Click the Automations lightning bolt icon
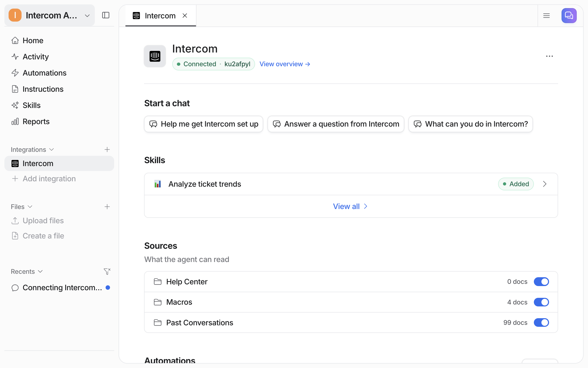The width and height of the screenshot is (588, 368). click(x=15, y=73)
